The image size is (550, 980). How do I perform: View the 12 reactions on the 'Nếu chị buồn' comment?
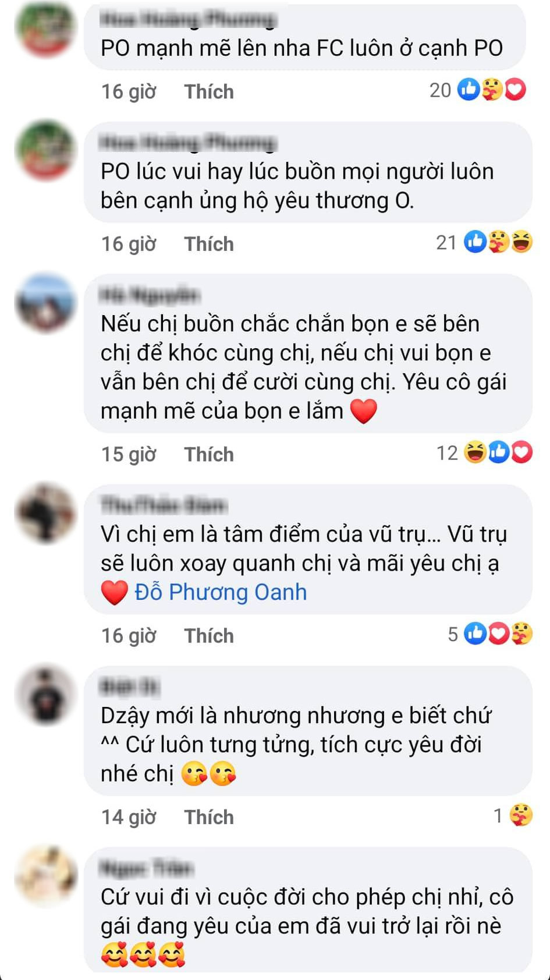pos(484,452)
